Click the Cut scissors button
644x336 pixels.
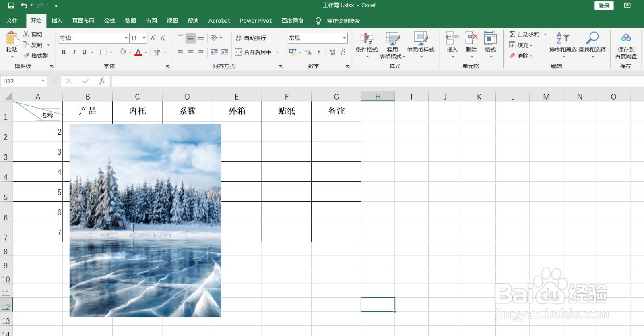33,35
